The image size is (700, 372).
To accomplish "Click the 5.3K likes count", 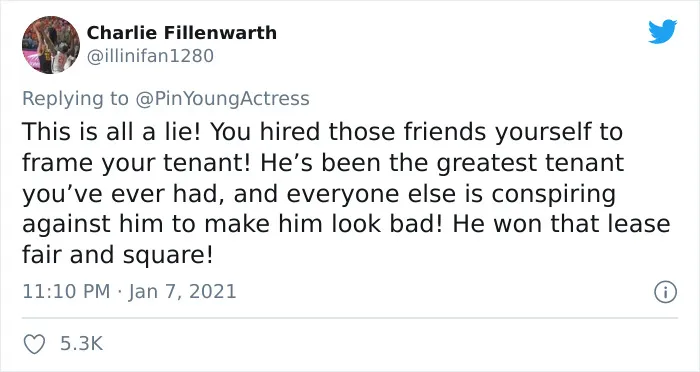I will coord(81,344).
